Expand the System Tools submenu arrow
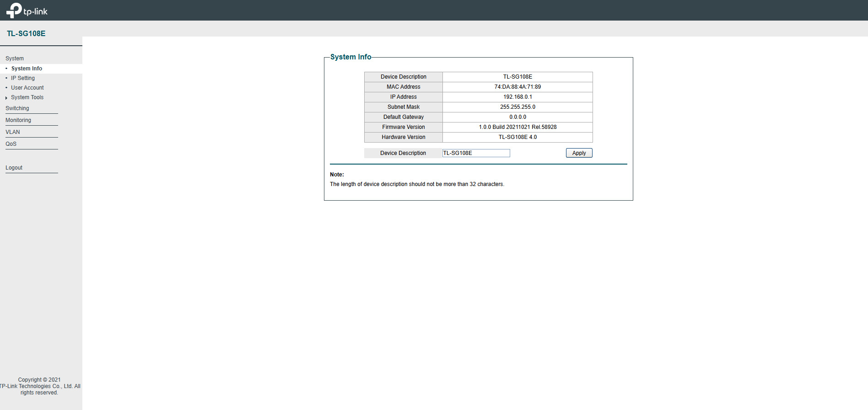Image resolution: width=868 pixels, height=410 pixels. pyautogui.click(x=6, y=98)
